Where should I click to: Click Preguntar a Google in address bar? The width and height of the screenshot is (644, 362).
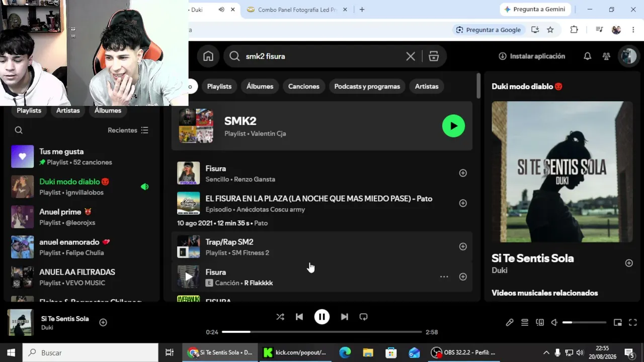click(488, 30)
